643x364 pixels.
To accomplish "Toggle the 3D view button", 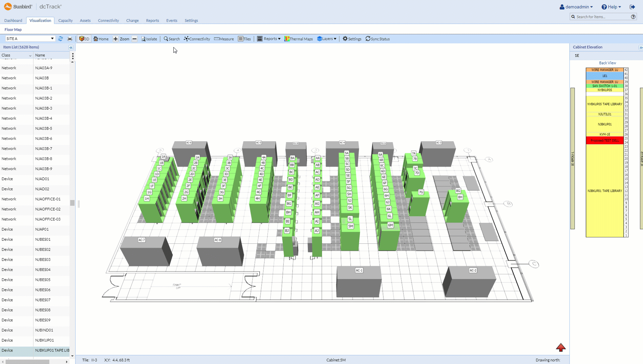I will (84, 39).
